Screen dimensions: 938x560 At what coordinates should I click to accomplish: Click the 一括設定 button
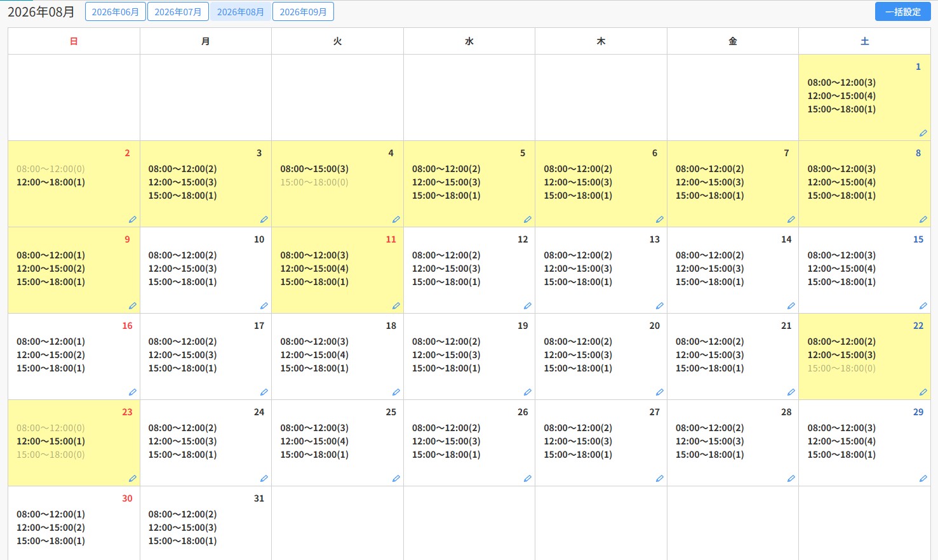(x=902, y=12)
